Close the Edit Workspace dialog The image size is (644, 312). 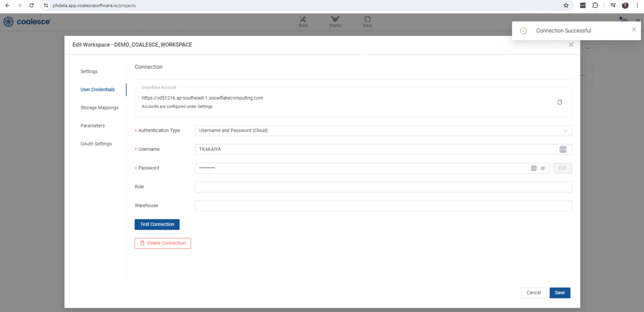click(571, 45)
